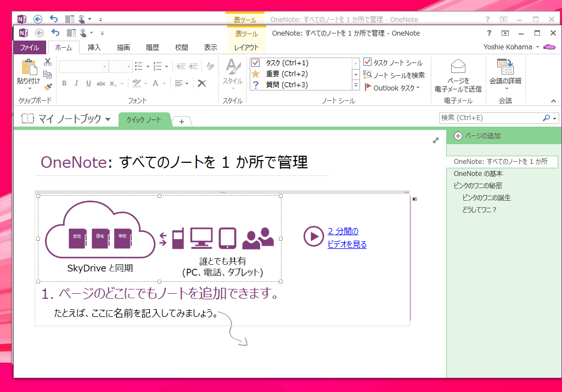Click the dock to desktop icon in front toolbar
The height and width of the screenshot is (392, 562).
tap(71, 33)
